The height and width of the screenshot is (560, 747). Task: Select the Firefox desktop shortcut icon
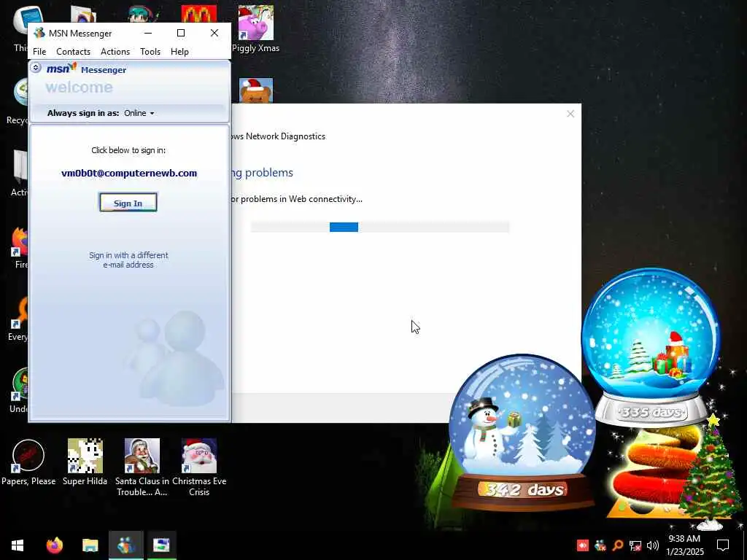[19, 248]
